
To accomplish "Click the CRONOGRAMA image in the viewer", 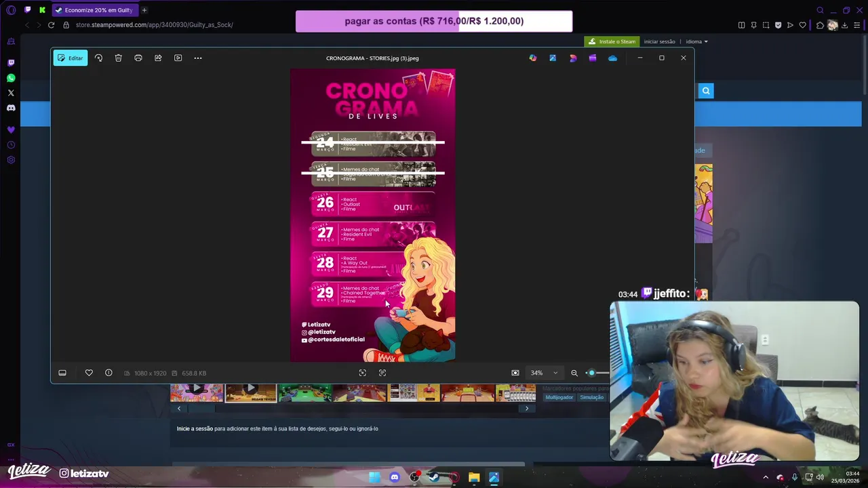I will [373, 215].
